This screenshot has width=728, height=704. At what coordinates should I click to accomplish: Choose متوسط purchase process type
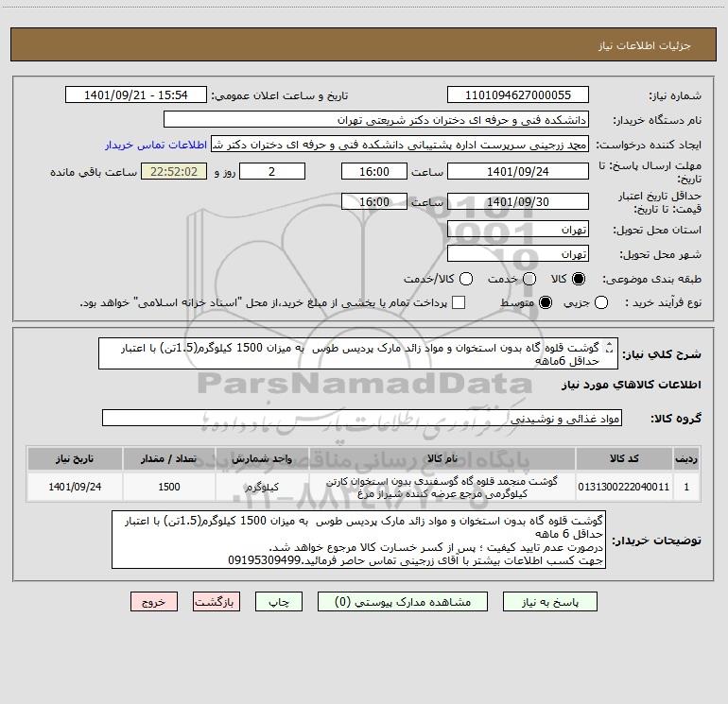[546, 302]
